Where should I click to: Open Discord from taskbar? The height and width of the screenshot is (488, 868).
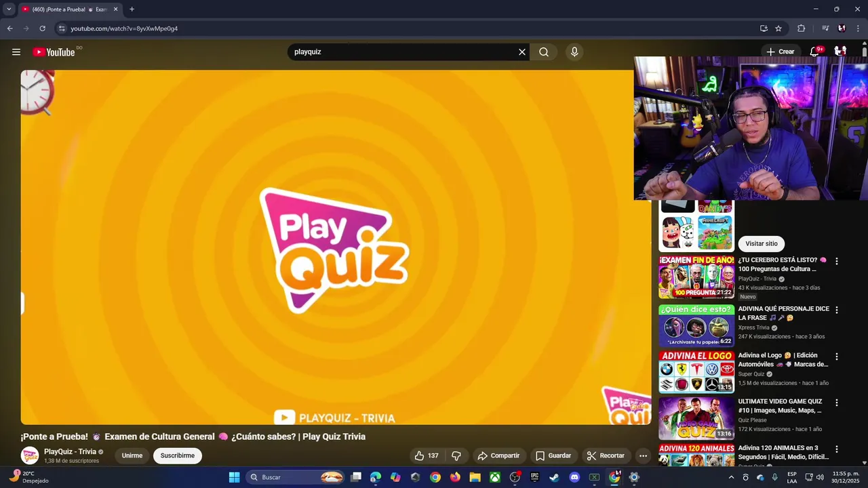pyautogui.click(x=574, y=477)
